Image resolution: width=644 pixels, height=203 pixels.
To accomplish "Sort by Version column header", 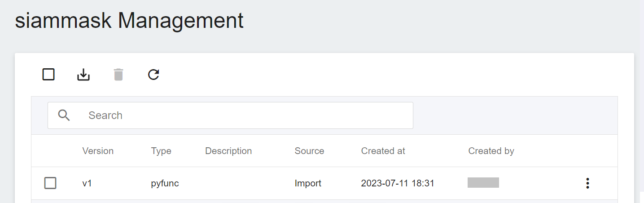I will tap(98, 151).
